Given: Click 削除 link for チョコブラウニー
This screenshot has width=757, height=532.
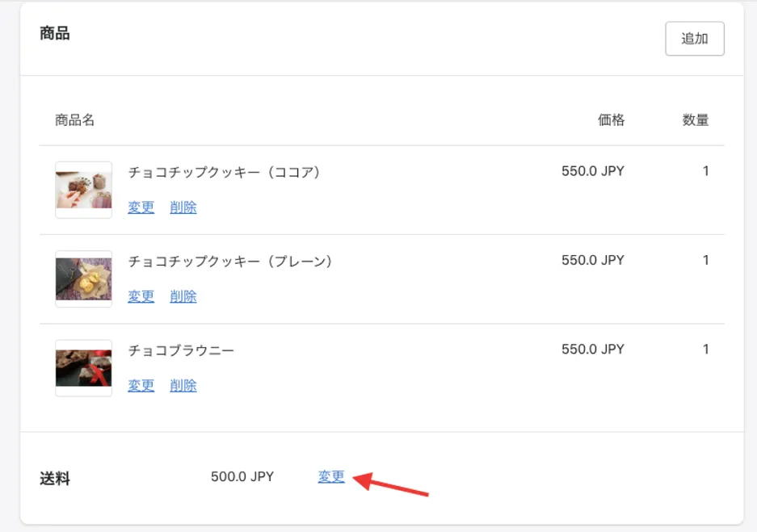Looking at the screenshot, I should coord(183,385).
